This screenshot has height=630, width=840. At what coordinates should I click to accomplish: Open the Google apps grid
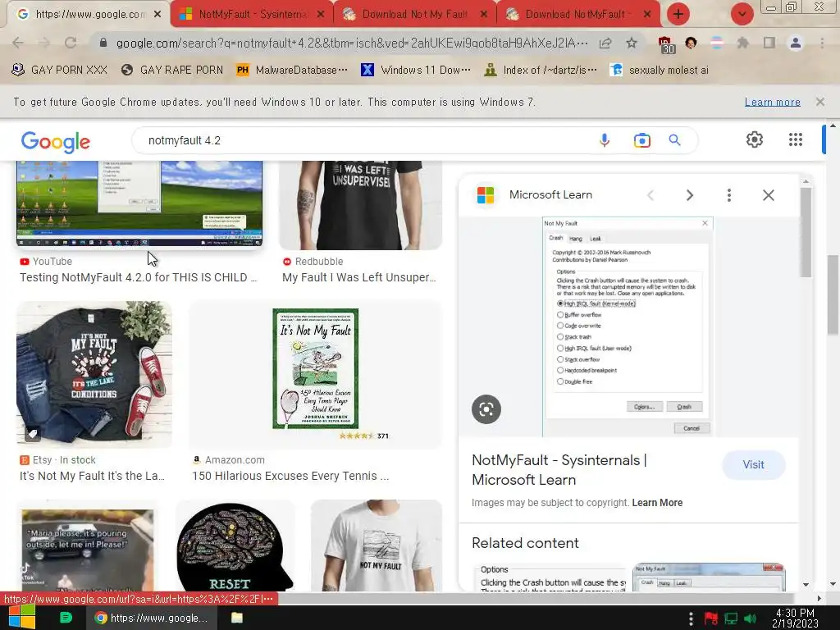pos(796,139)
